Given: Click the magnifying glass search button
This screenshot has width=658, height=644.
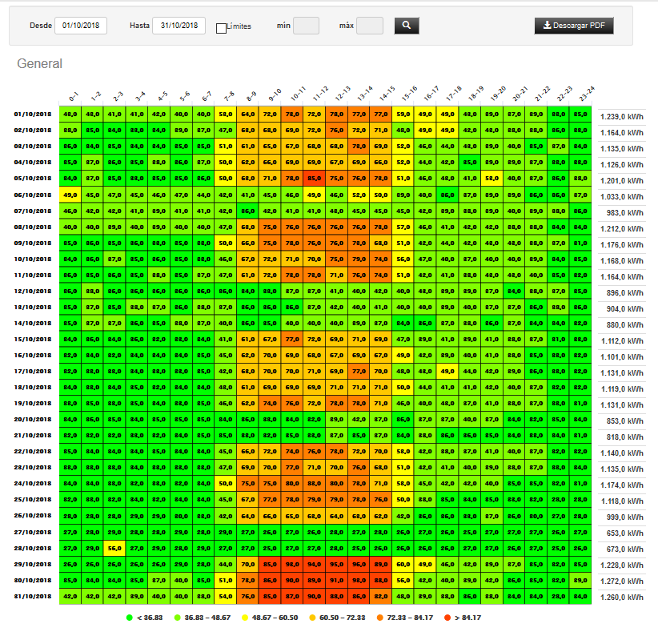Looking at the screenshot, I should pos(407,26).
